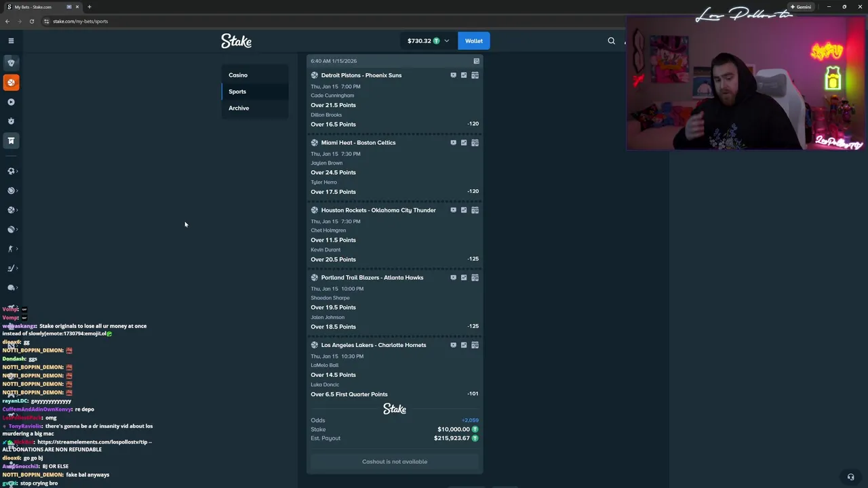Screen dimensions: 868x488
Task: Open Detroit Pistons - Phoenix Suns match title
Action: pyautogui.click(x=361, y=75)
